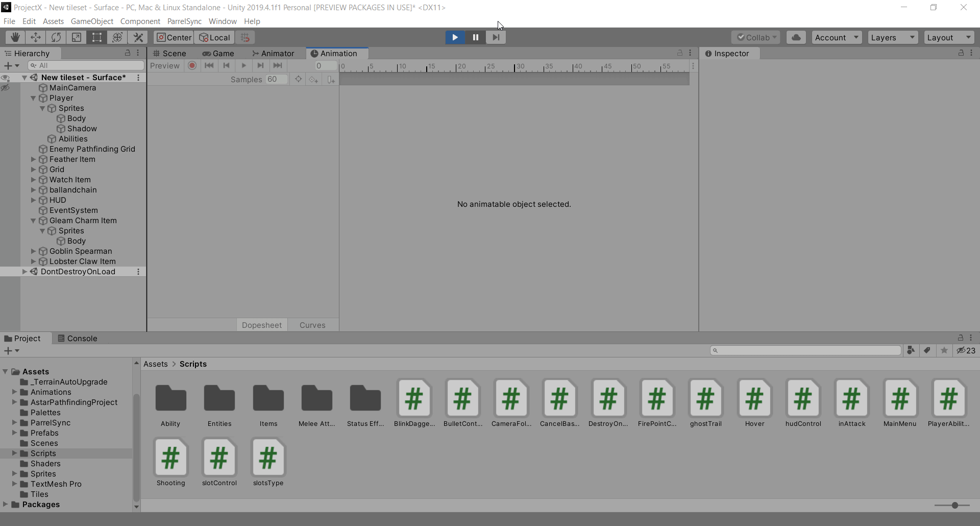
Task: Expand the DontDestroyOnLoad scene
Action: pos(24,272)
